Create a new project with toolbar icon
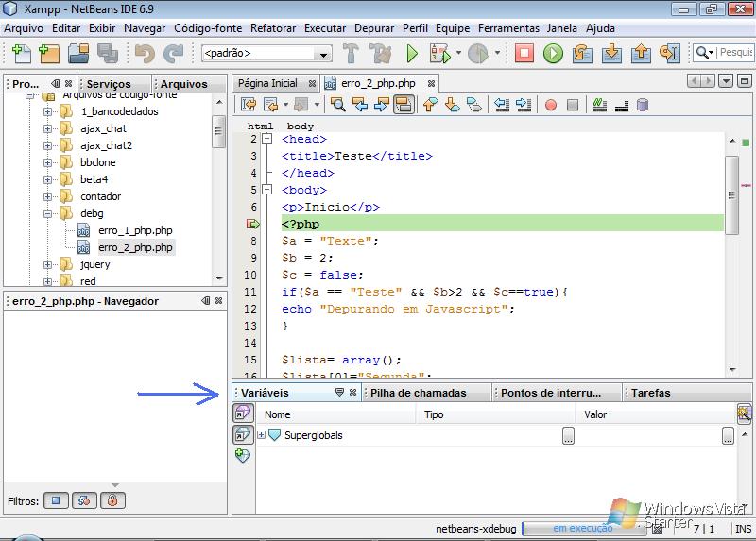The height and width of the screenshot is (541, 756). coord(49,53)
